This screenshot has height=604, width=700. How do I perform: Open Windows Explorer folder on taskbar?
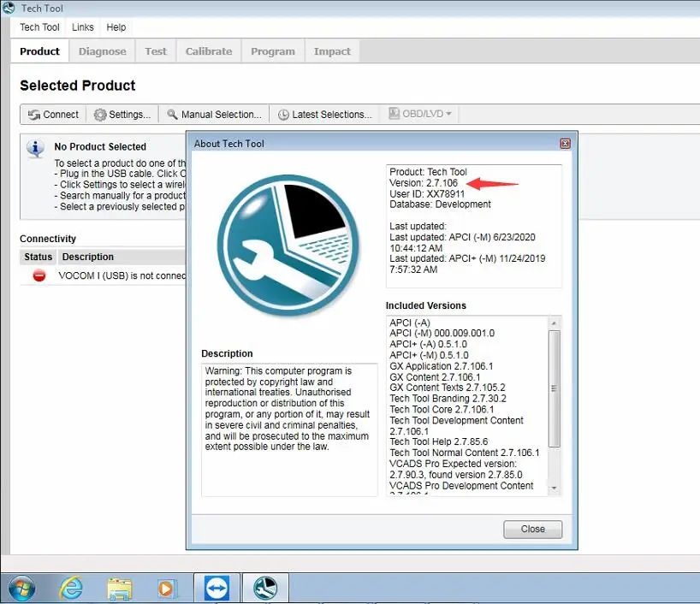point(119,589)
